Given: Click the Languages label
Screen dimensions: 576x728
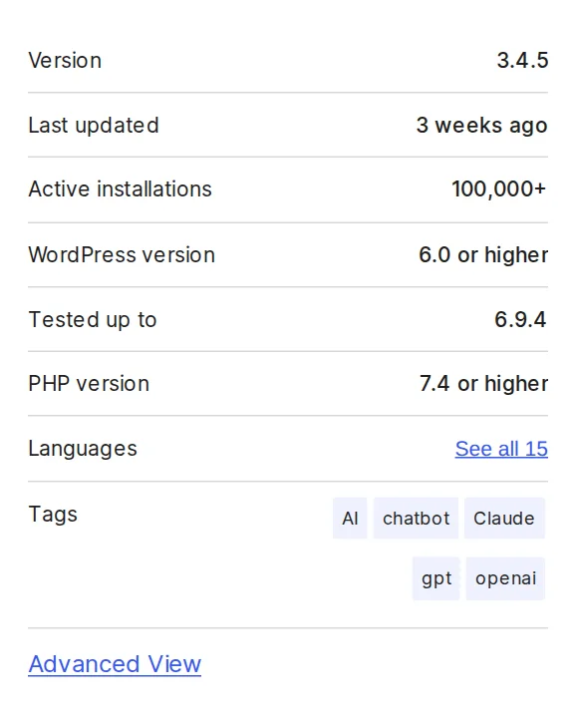Looking at the screenshot, I should [x=83, y=449].
